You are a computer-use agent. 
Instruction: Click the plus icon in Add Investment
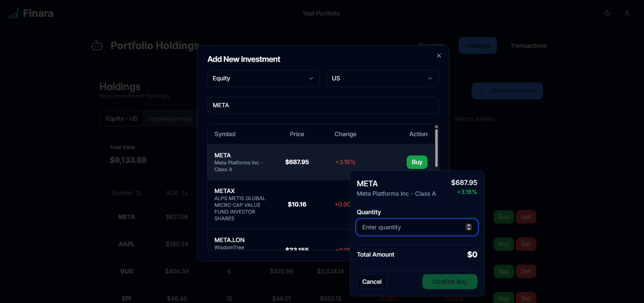(x=482, y=91)
